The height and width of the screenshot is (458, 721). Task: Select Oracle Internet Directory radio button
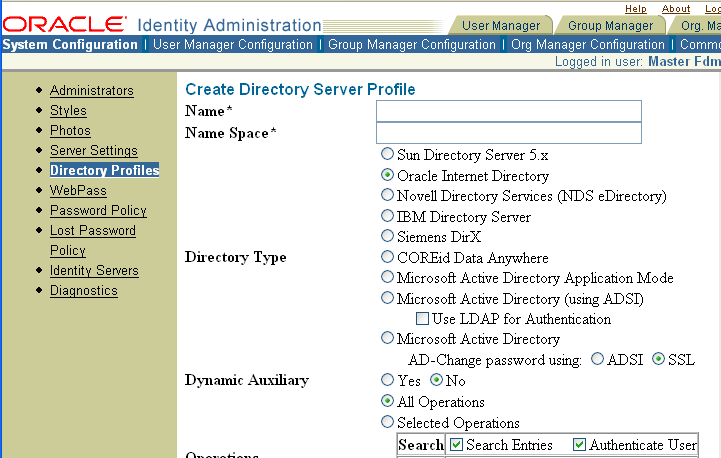coord(387,175)
